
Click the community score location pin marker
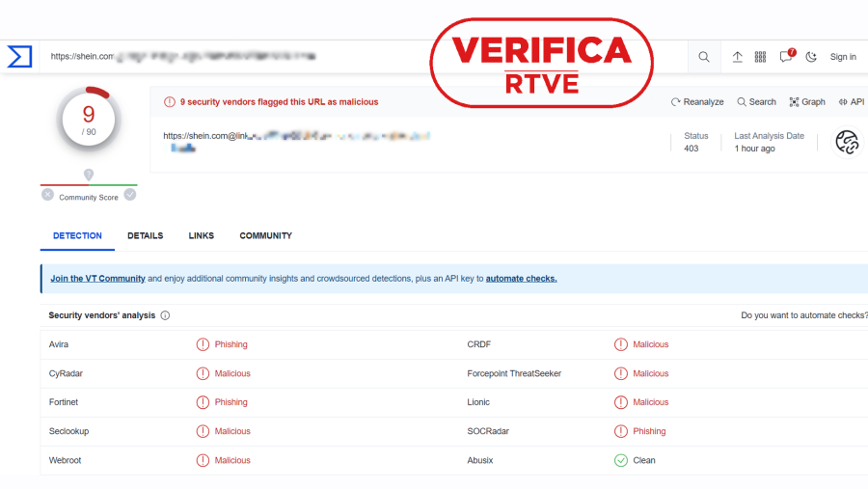click(89, 175)
